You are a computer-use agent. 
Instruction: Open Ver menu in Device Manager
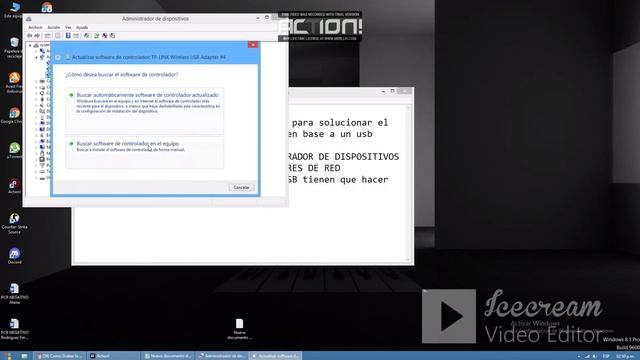(x=68, y=27)
